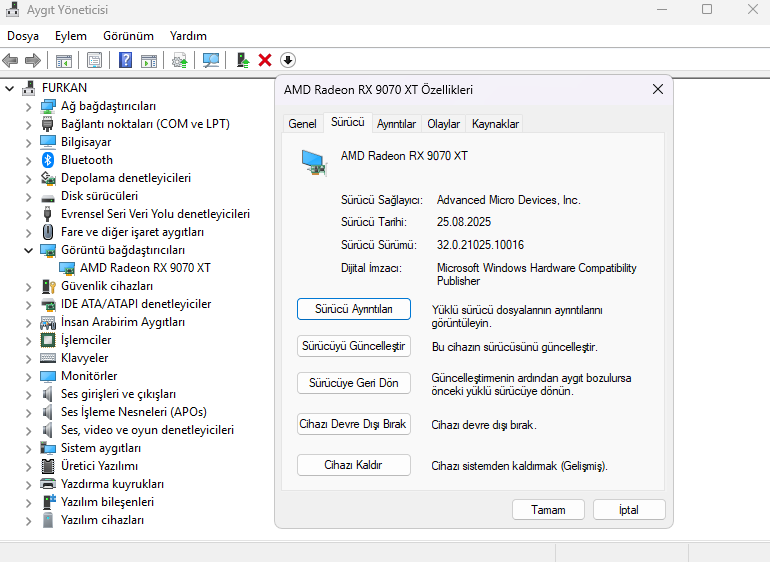Click the Forward arrow in the toolbar
The height and width of the screenshot is (562, 770).
pos(33,60)
